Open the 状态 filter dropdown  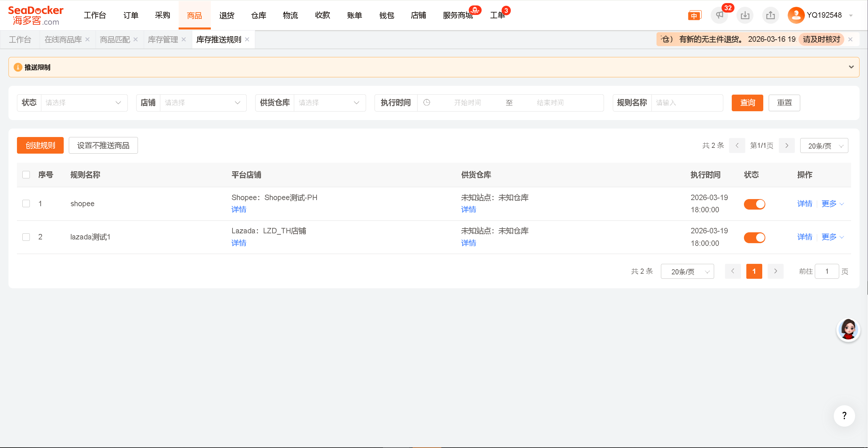tap(83, 103)
